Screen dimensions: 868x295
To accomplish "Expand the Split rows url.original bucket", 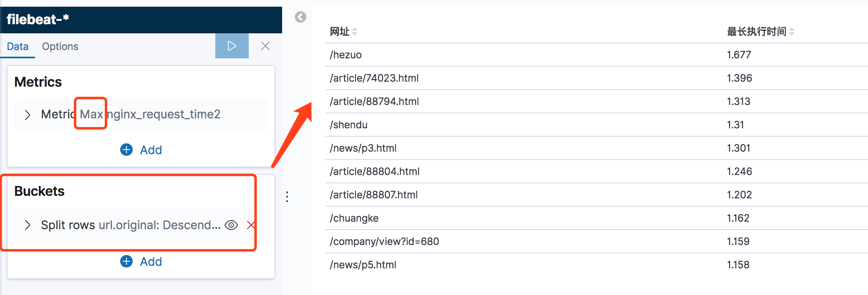I will (x=28, y=225).
